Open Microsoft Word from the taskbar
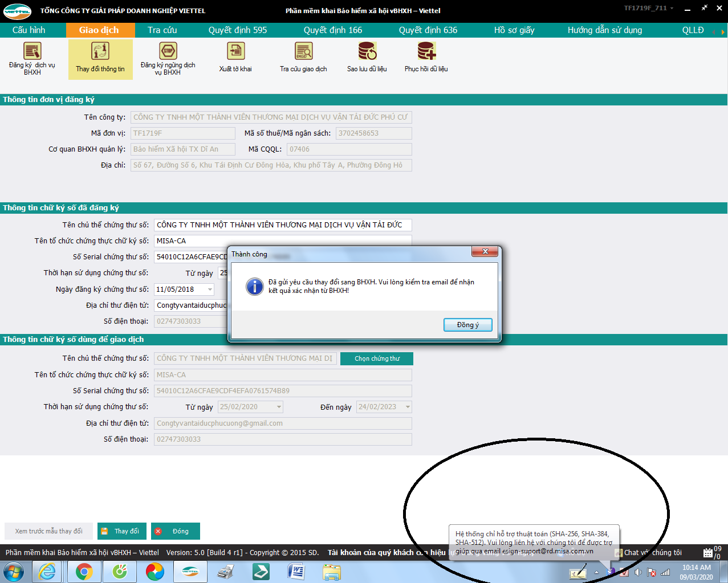Screen dimensions: 728x583 (296, 571)
